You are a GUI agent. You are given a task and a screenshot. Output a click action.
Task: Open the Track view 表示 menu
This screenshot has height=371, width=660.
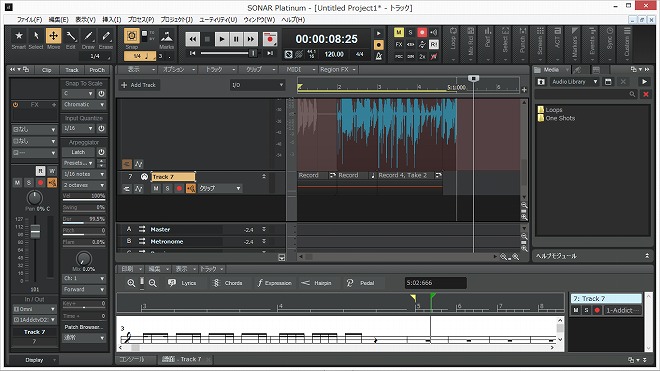141,69
